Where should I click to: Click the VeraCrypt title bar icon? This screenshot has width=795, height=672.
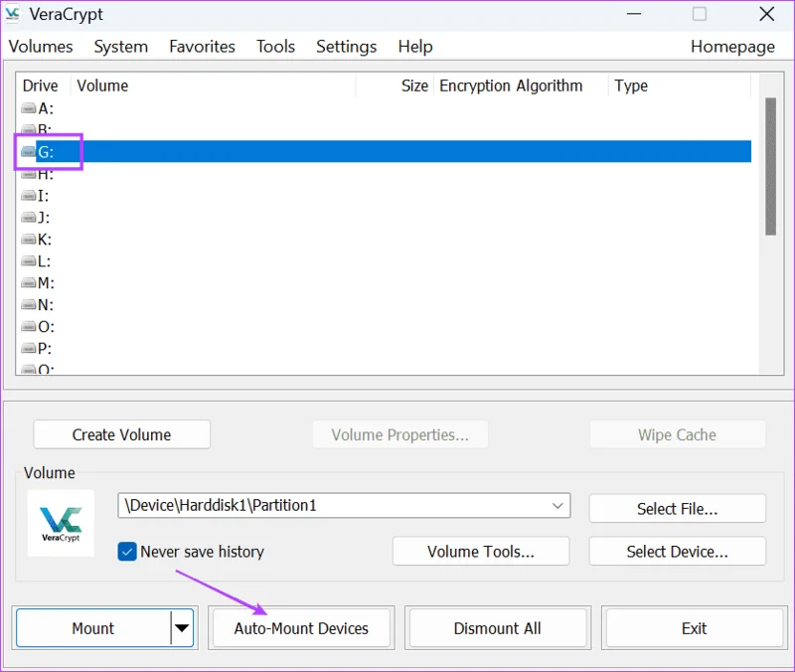(x=12, y=14)
